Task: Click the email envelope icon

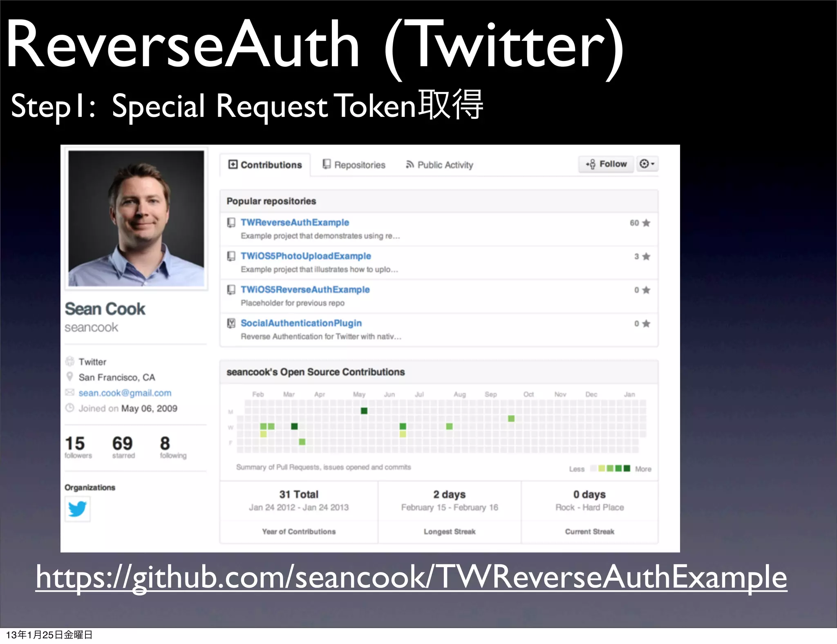Action: coord(70,392)
